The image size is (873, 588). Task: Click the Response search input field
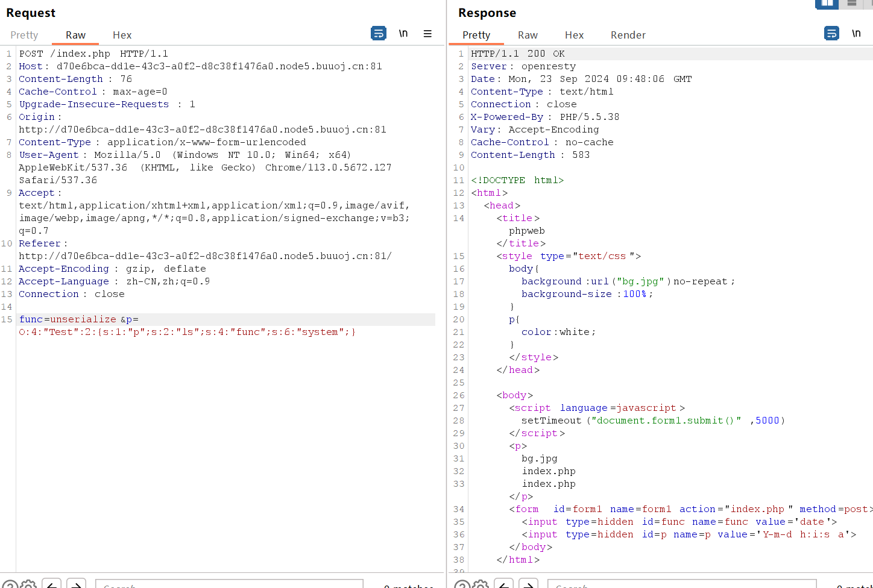tap(682, 584)
